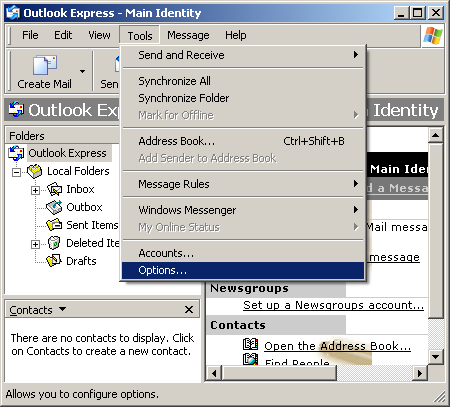Click the Drafts folder icon

click(x=54, y=261)
